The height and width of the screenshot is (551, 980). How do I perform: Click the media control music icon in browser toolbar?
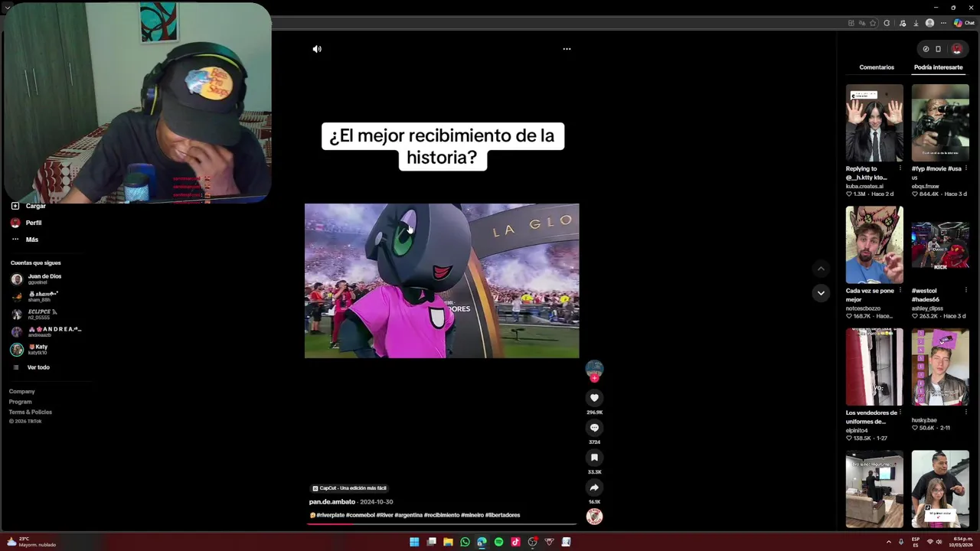coord(903,23)
